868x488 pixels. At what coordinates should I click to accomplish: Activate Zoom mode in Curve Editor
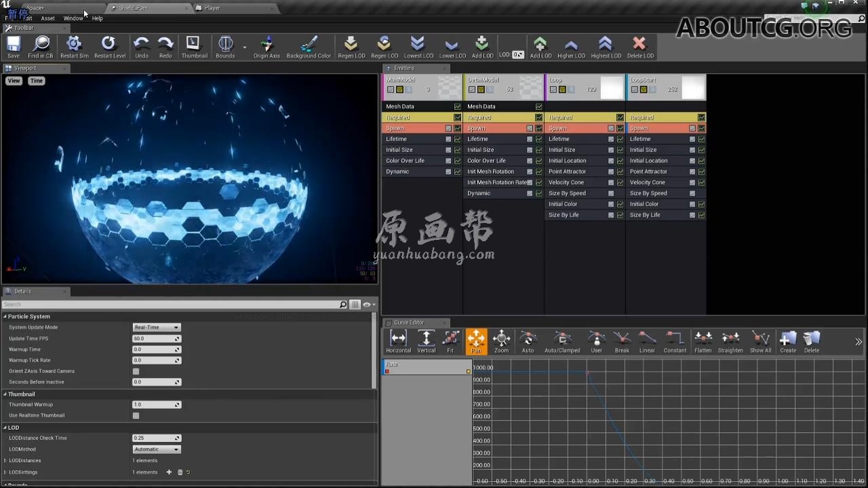pos(501,342)
